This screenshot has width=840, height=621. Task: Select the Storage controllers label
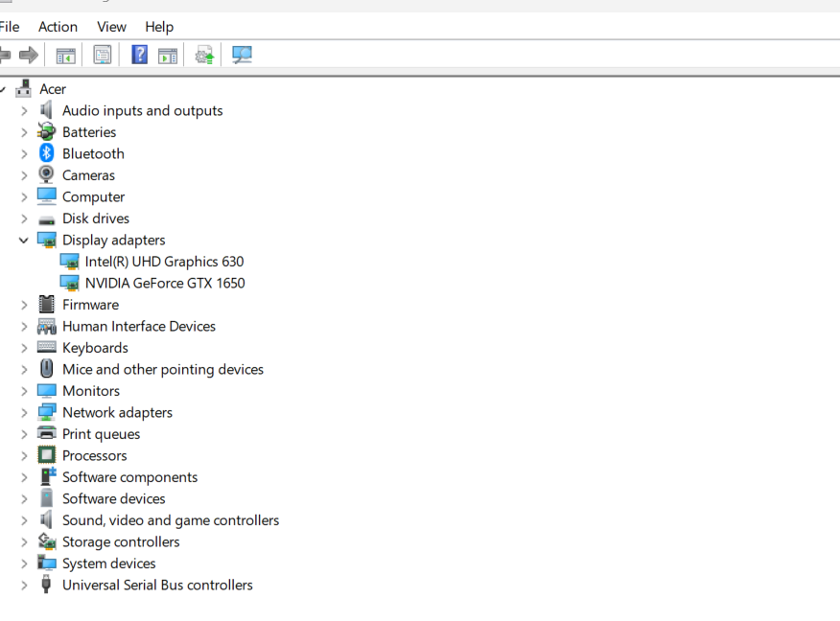tap(121, 541)
